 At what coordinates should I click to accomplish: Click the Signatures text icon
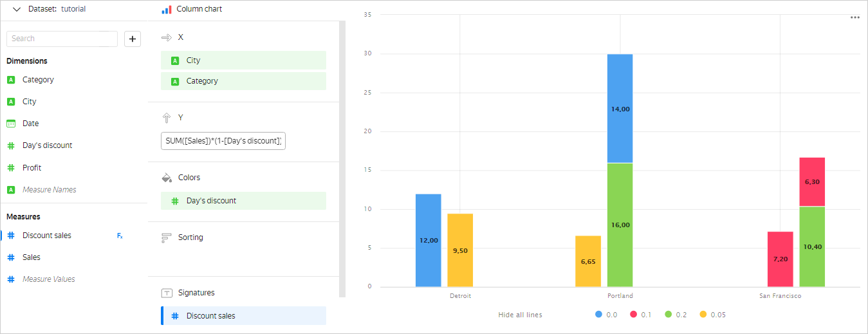click(x=167, y=293)
